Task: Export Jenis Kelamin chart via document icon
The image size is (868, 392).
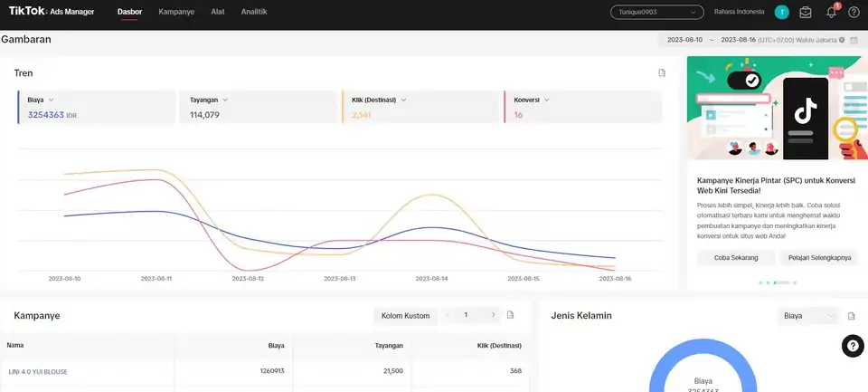Action: pos(852,316)
